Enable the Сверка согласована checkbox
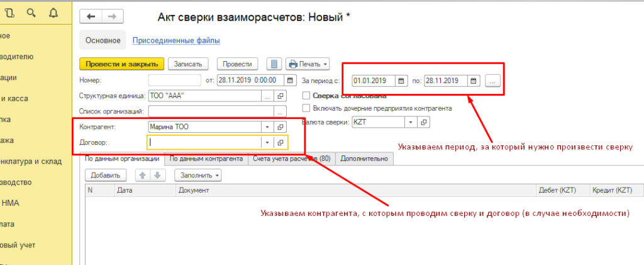 coord(307,96)
